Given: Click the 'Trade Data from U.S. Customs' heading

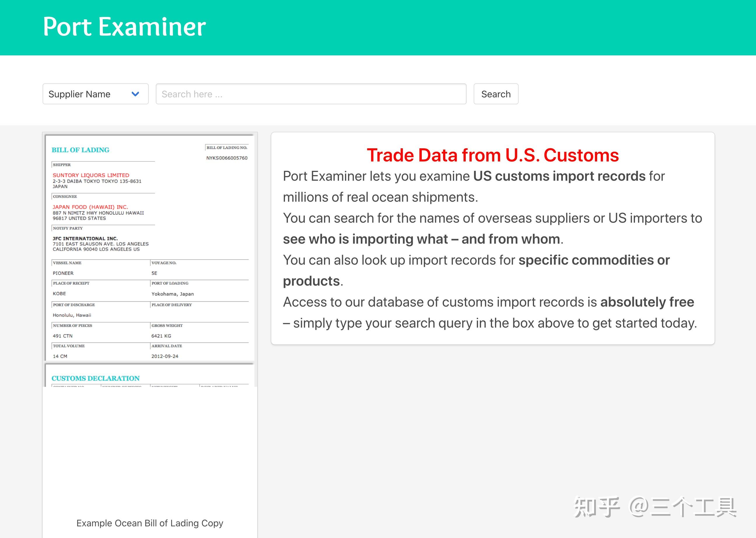Looking at the screenshot, I should point(492,155).
